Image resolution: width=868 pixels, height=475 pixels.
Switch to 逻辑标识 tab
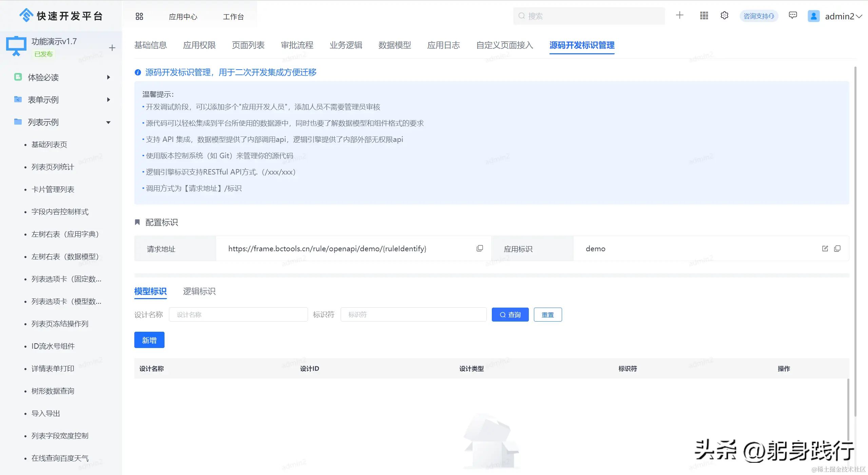tap(199, 291)
